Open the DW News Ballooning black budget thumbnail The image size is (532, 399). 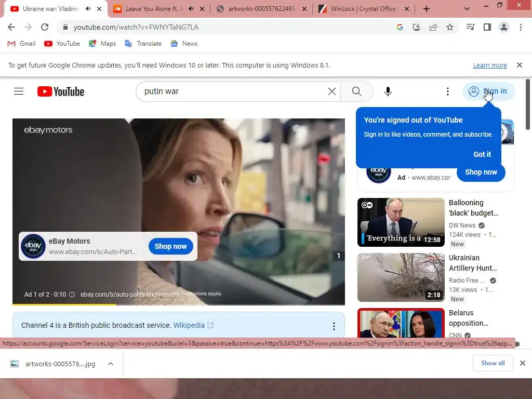(401, 222)
